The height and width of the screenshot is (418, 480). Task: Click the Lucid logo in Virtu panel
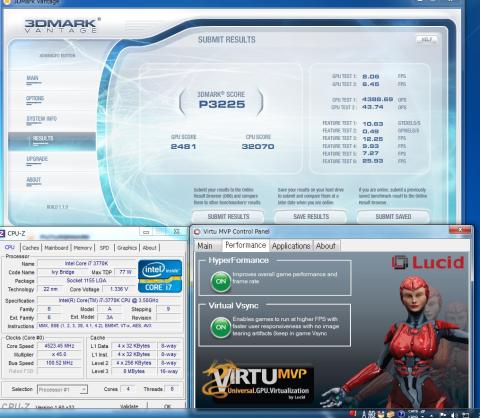[428, 263]
